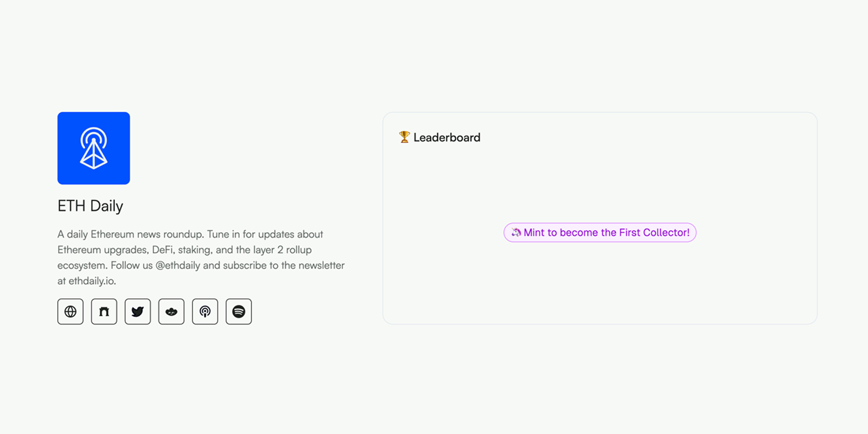
Task: Click 'A daily Ethereum news roundup' sentence
Action: (x=131, y=234)
